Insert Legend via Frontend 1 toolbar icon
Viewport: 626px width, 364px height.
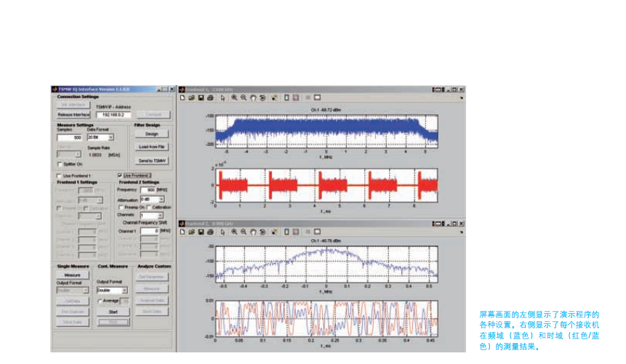pyautogui.click(x=296, y=98)
